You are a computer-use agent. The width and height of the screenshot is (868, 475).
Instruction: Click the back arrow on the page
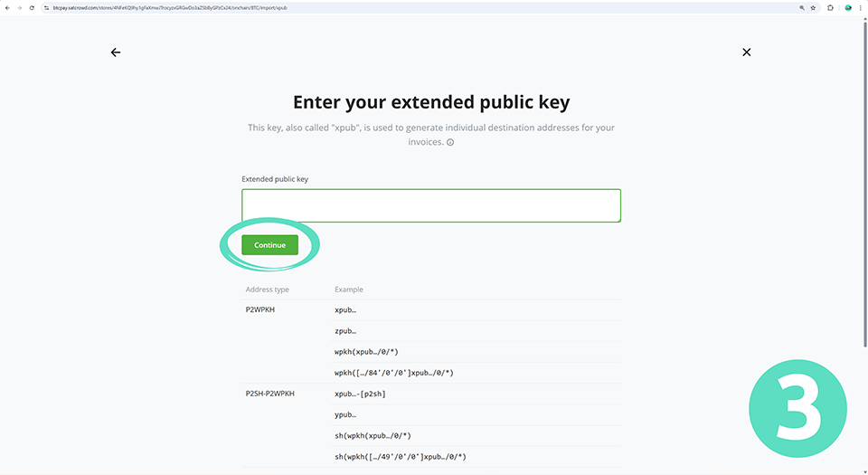pyautogui.click(x=116, y=52)
